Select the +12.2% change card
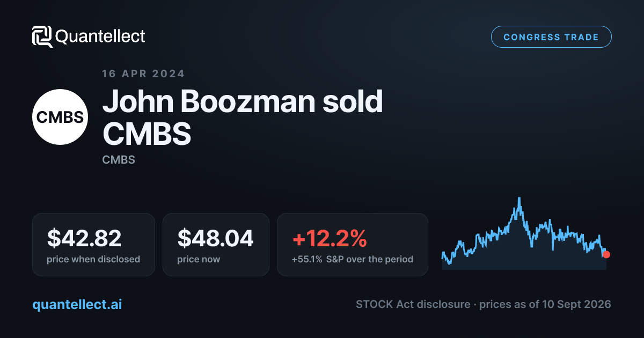 (352, 245)
